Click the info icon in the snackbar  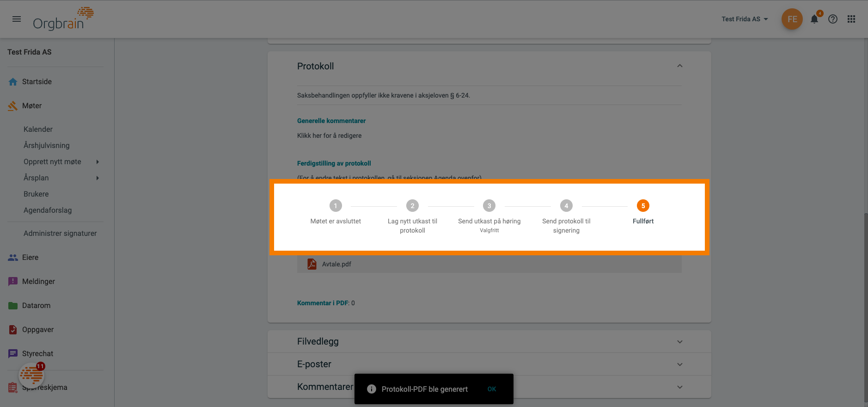pyautogui.click(x=372, y=389)
